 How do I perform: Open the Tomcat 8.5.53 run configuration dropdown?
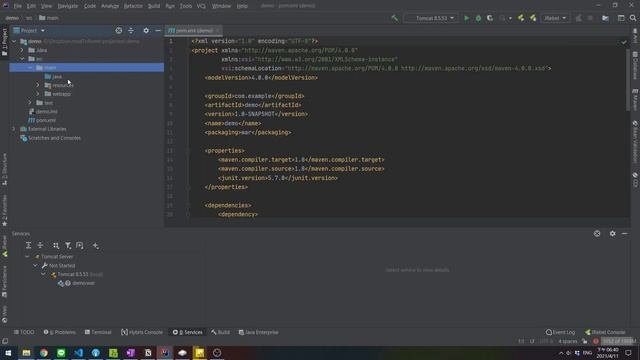430,18
